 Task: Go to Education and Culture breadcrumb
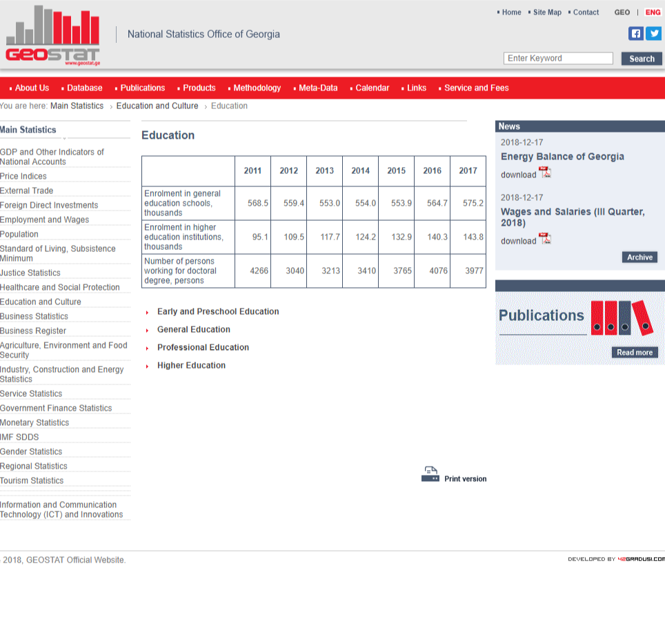click(157, 106)
